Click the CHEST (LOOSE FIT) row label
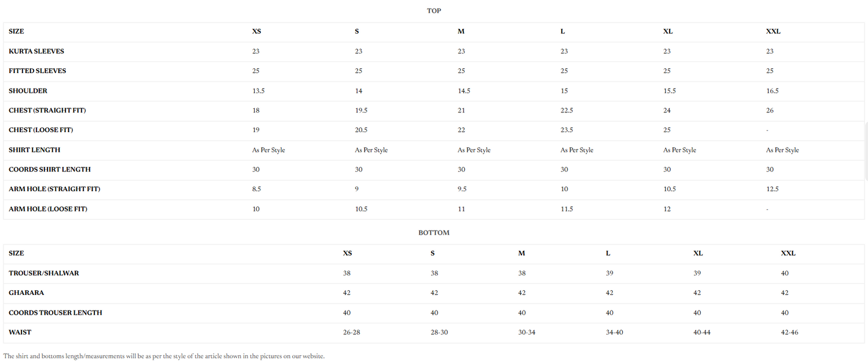The image size is (868, 361). pos(41,130)
